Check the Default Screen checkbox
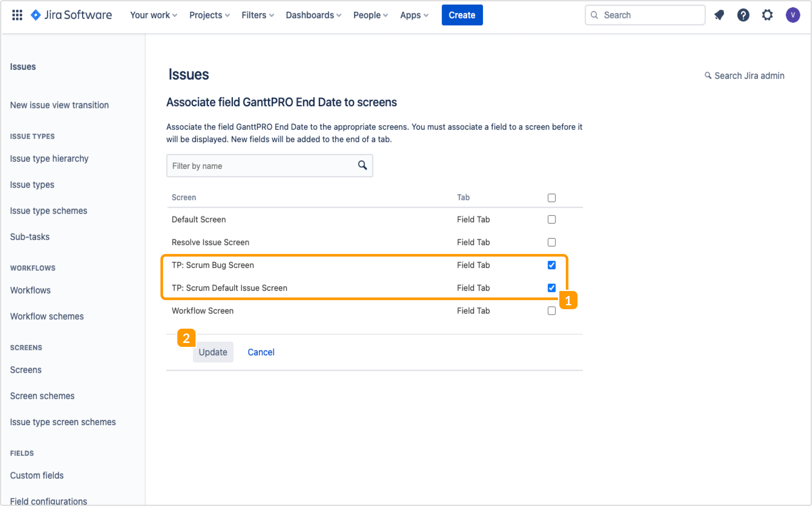This screenshot has width=812, height=506. 551,220
